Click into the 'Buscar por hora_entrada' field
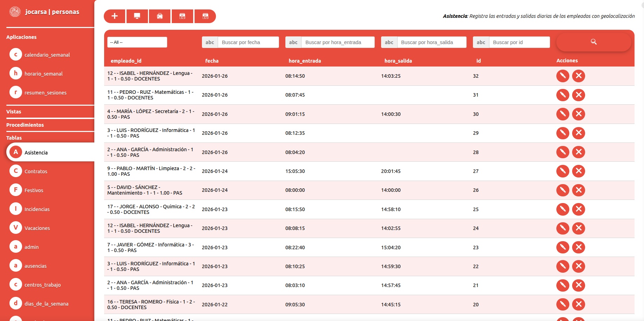Screen dimensions: 644x321 coord(338,42)
